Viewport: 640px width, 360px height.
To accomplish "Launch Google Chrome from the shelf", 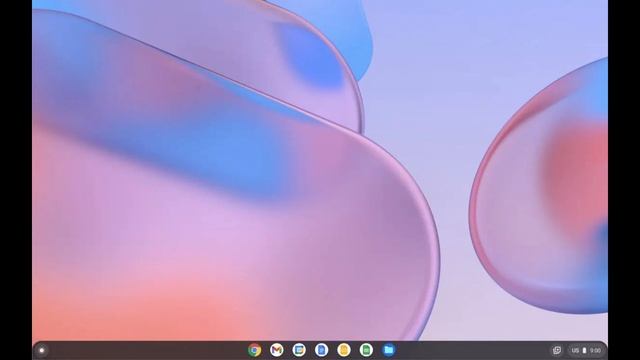I will click(254, 350).
